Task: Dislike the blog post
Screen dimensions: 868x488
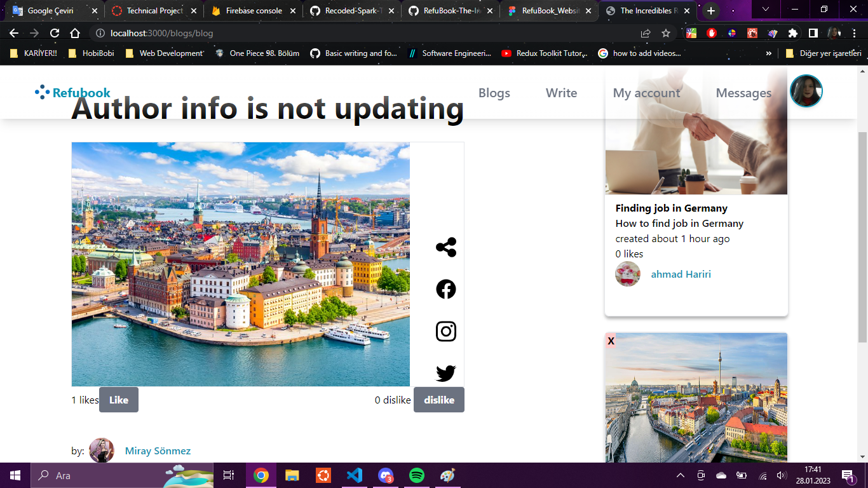Action: pos(439,400)
